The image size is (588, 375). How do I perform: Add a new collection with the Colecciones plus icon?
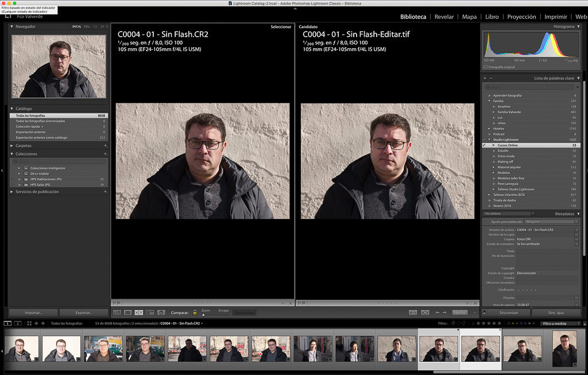[105, 154]
